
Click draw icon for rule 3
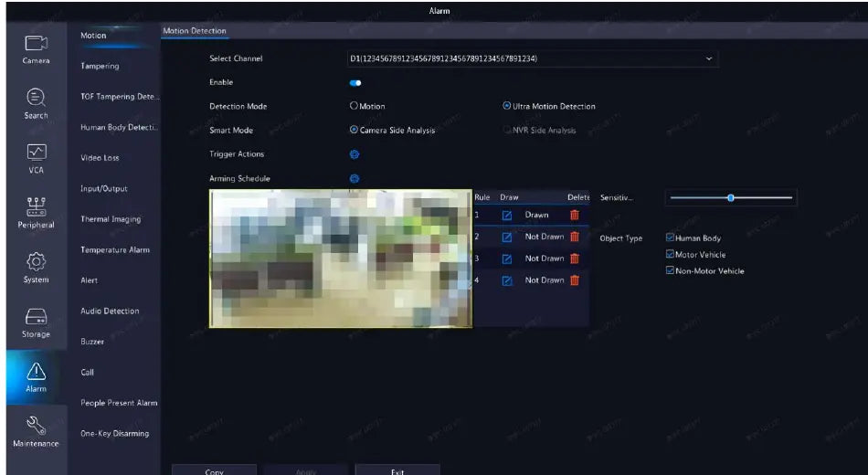[506, 259]
